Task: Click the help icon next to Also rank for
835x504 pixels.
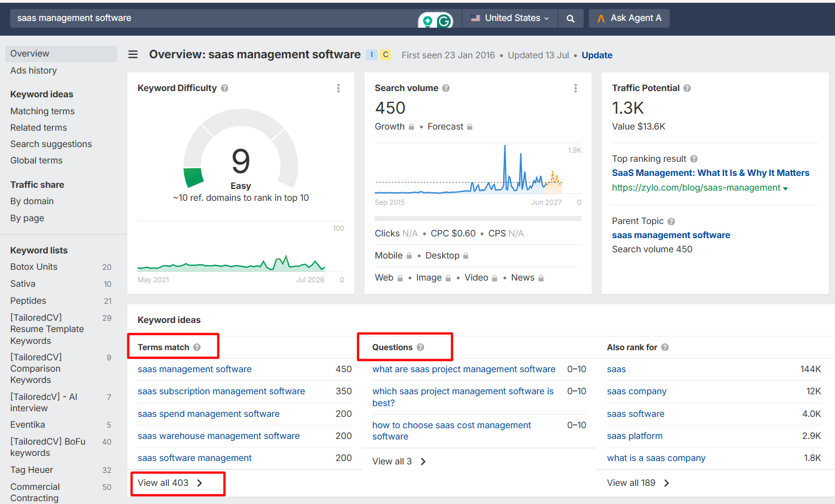Action: click(x=665, y=347)
